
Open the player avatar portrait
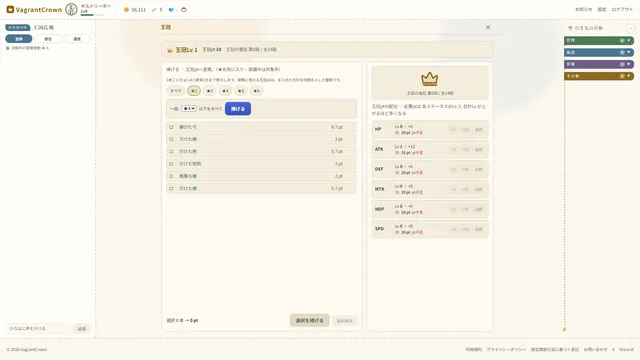pos(71,9)
